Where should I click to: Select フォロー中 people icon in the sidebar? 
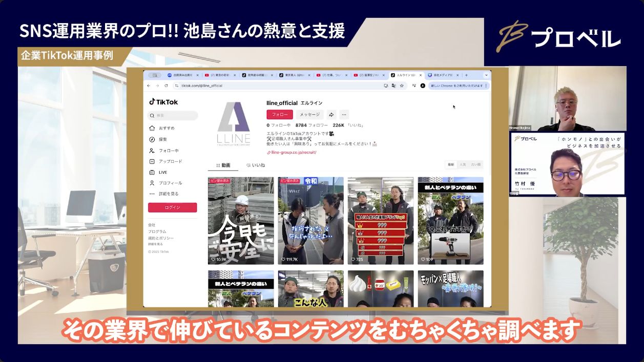coord(152,151)
